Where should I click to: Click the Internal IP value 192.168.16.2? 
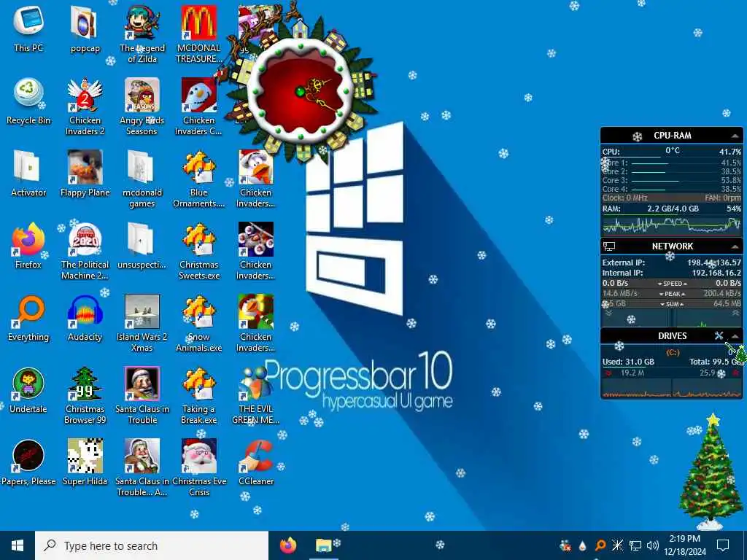[x=716, y=273]
